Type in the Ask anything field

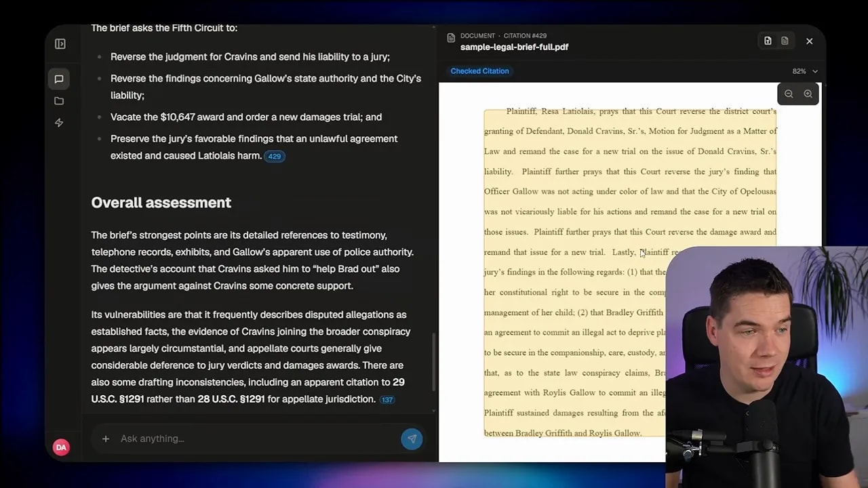pyautogui.click(x=258, y=439)
